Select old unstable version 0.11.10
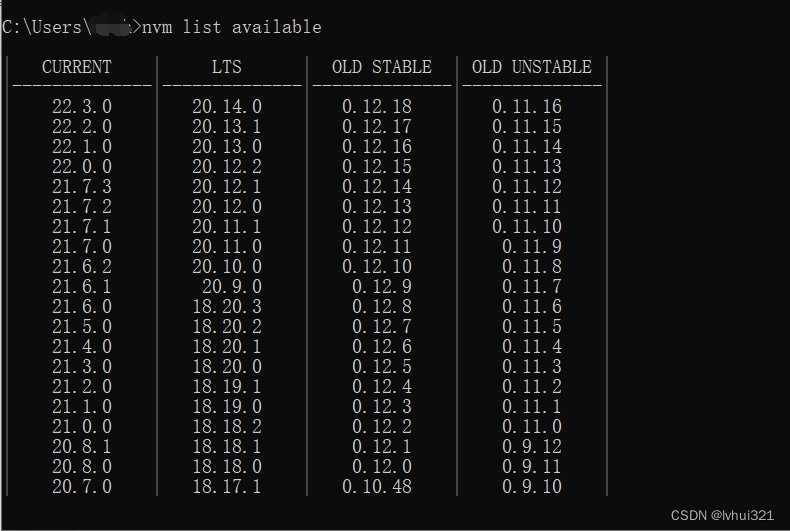The image size is (790, 531). click(x=527, y=226)
